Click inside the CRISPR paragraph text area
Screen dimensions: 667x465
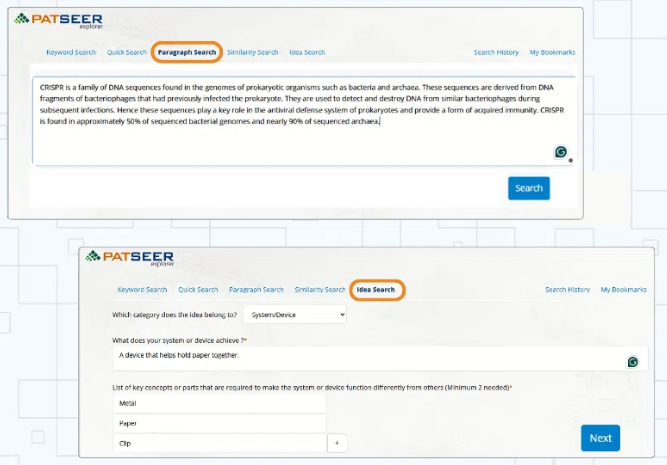tap(300, 140)
